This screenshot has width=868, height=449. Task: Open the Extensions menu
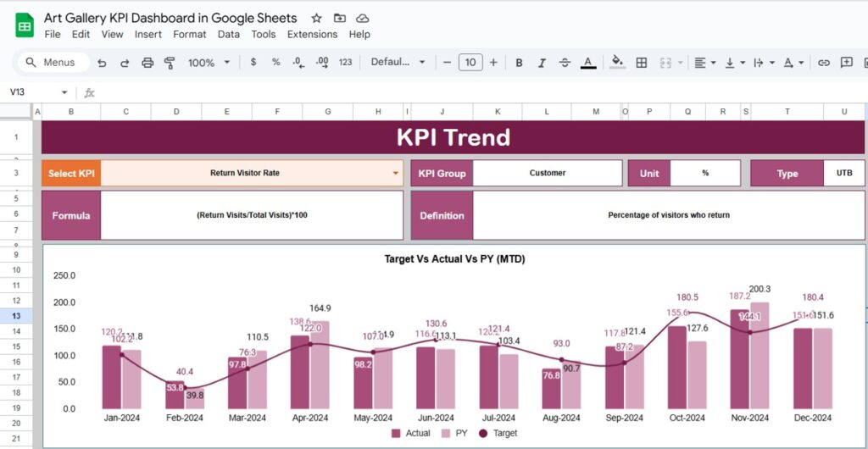[312, 34]
